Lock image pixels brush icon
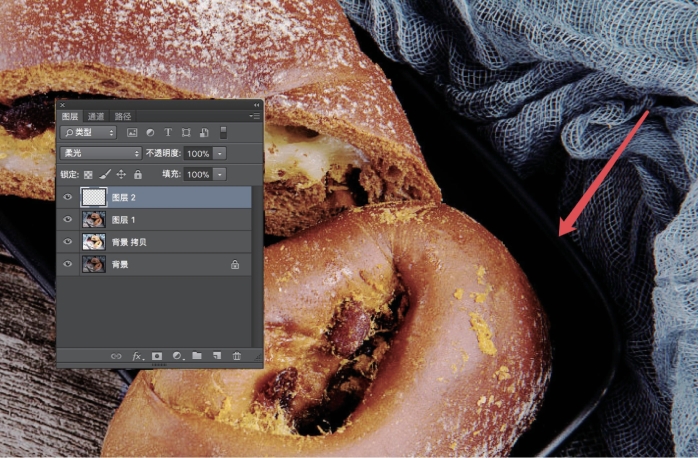This screenshot has height=458, width=698. pyautogui.click(x=105, y=174)
